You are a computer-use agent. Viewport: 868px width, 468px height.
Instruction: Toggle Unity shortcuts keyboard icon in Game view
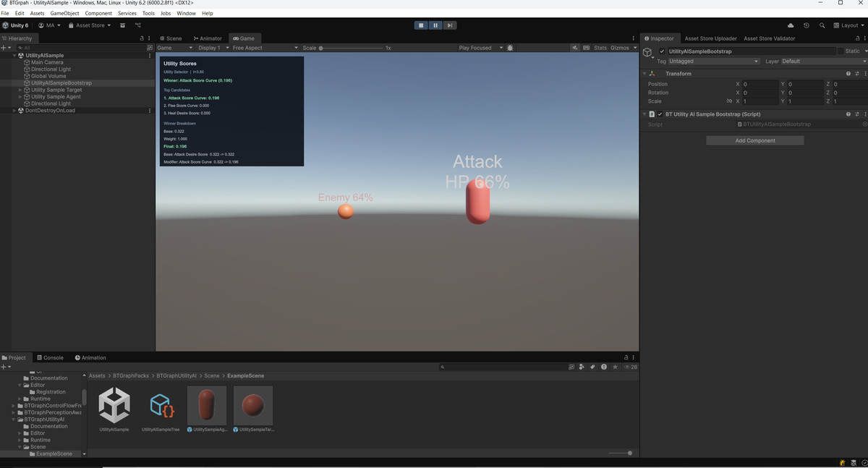click(x=585, y=48)
